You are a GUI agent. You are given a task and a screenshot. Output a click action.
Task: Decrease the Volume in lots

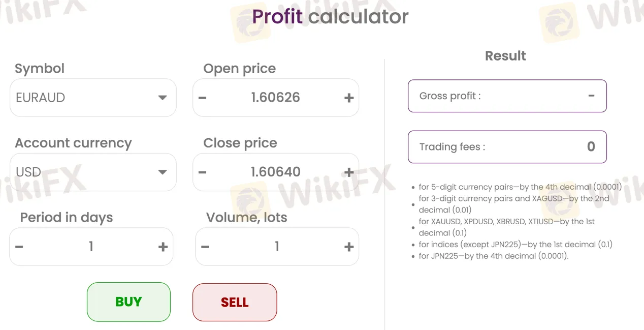[205, 247]
